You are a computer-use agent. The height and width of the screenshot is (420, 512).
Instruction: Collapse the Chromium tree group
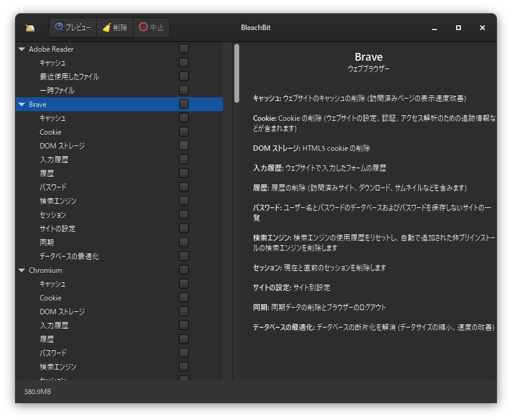(22, 270)
